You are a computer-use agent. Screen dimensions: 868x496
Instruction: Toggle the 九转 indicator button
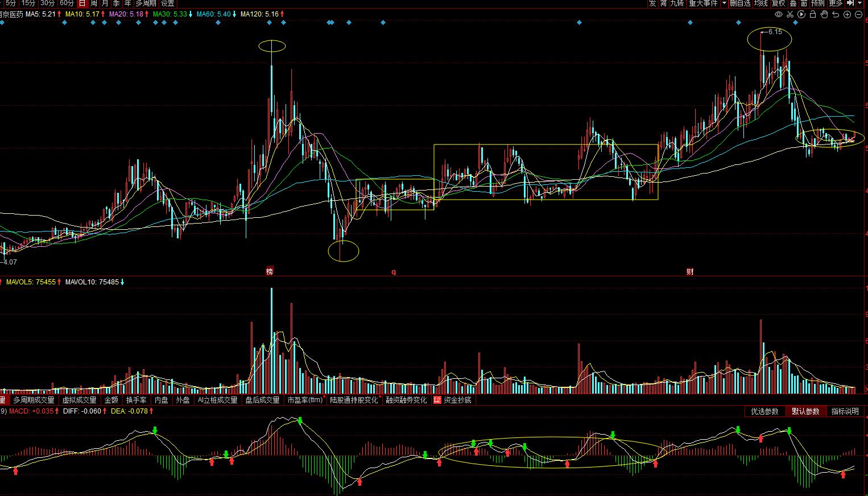coord(677,3)
